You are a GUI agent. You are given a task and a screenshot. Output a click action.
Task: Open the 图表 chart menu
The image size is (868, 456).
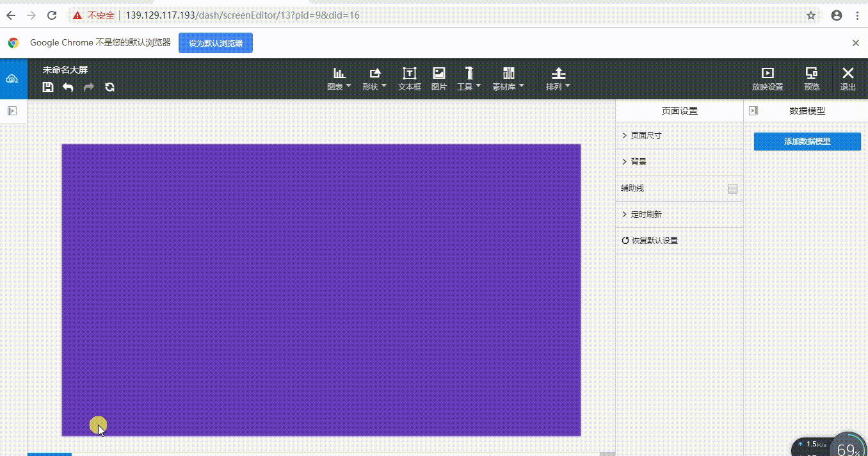(339, 79)
